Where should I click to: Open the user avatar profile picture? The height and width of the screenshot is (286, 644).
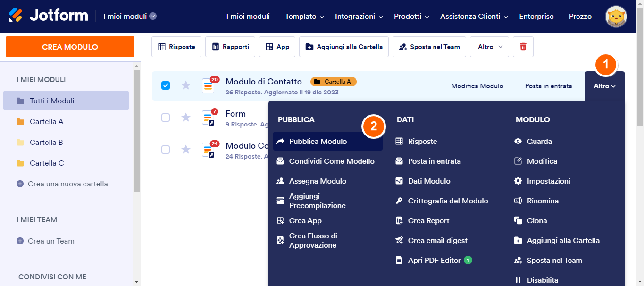click(616, 17)
